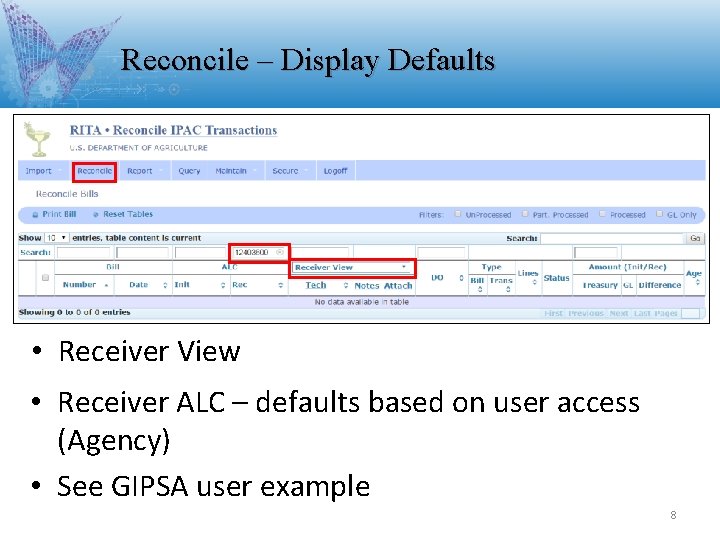Enable the Processed filter checkbox
720x540 pixels.
(x=602, y=214)
